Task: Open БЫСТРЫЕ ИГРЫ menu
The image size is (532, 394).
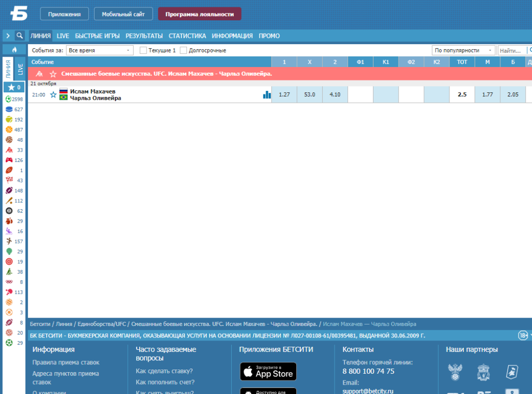Action: [97, 36]
